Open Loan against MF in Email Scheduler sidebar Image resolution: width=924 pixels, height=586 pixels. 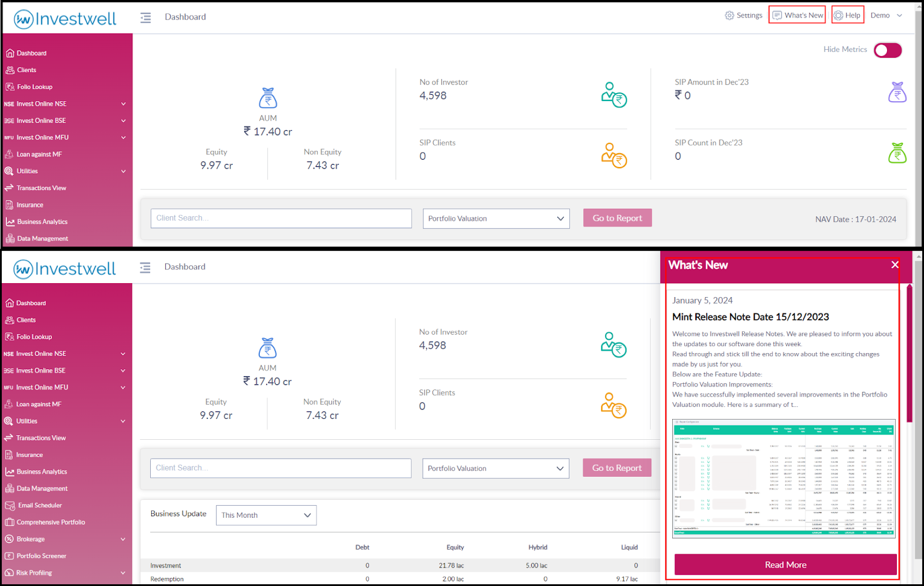pos(33,404)
